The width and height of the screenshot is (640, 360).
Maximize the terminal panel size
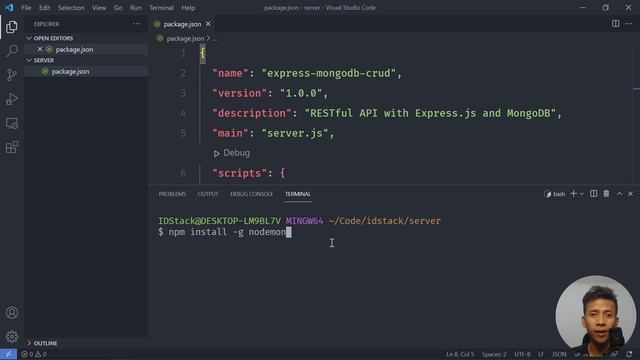[619, 194]
